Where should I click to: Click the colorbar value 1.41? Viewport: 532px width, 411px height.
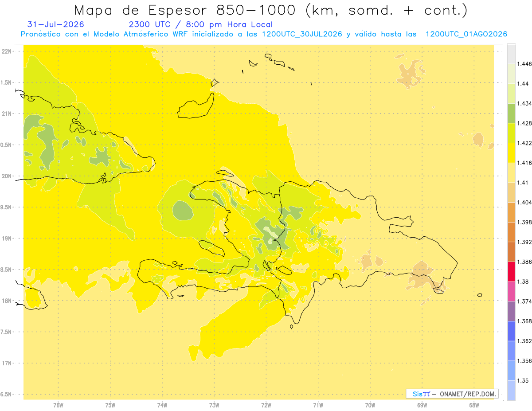[523, 183]
